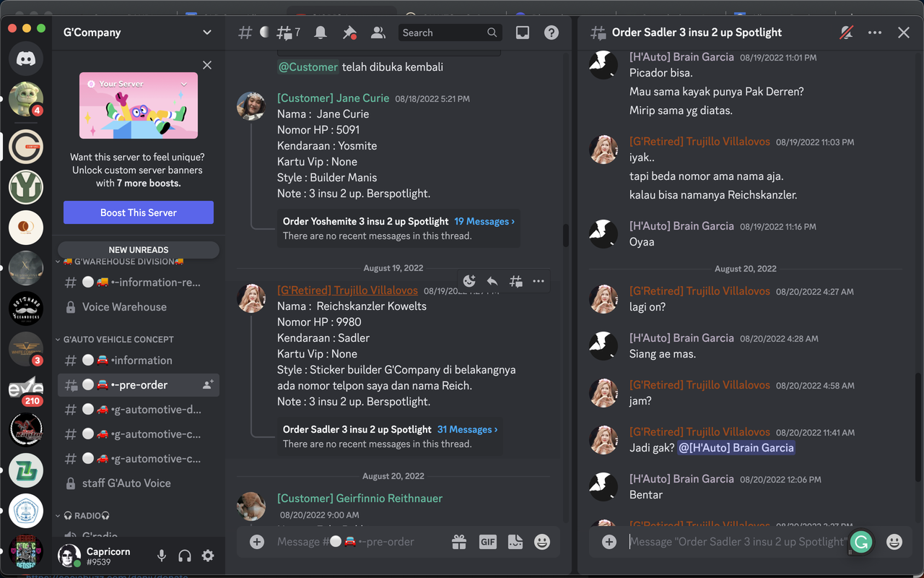Open Discord home direct messages icon

(26, 59)
